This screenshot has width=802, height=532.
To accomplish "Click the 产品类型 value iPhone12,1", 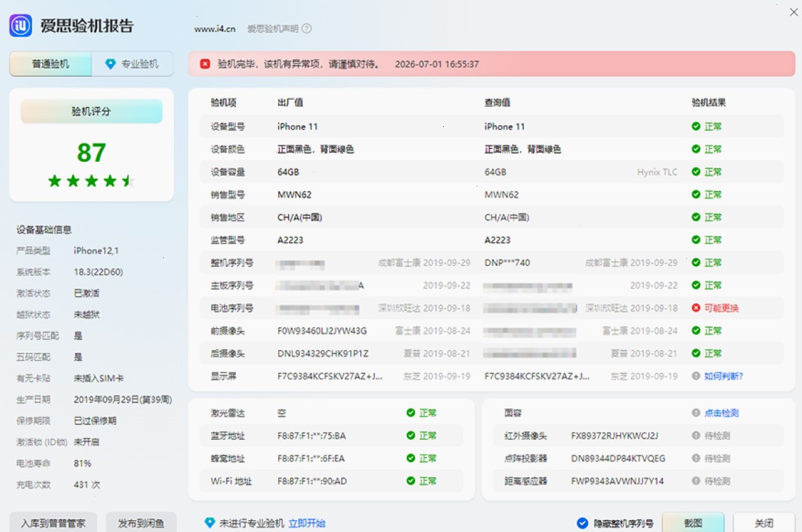I will tap(96, 251).
